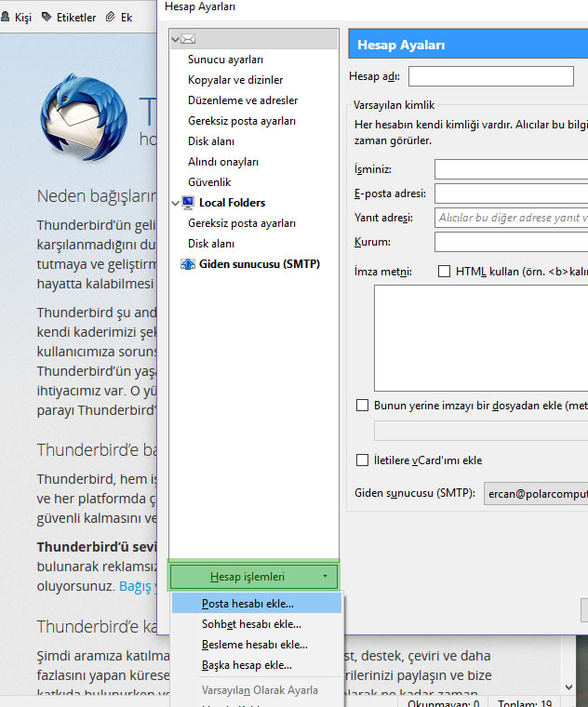Select Kopyalar ve dizinler tree item

coord(235,80)
